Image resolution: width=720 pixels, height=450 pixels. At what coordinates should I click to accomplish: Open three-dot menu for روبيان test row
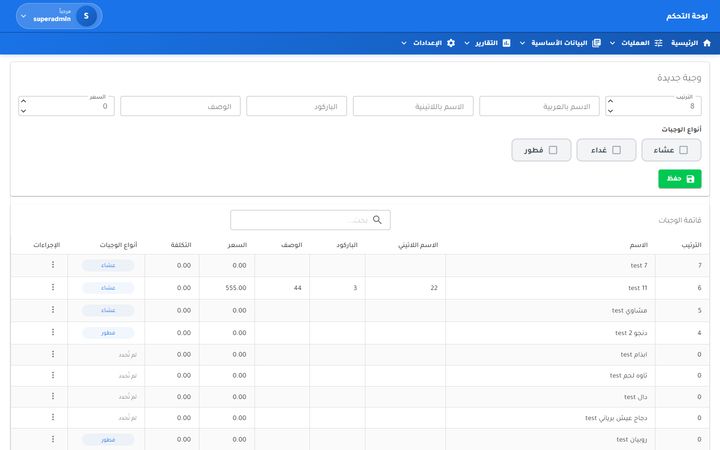tap(53, 439)
